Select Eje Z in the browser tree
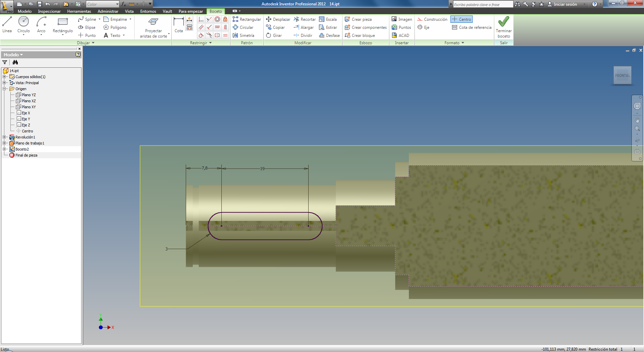The image size is (644, 352). 23,125
